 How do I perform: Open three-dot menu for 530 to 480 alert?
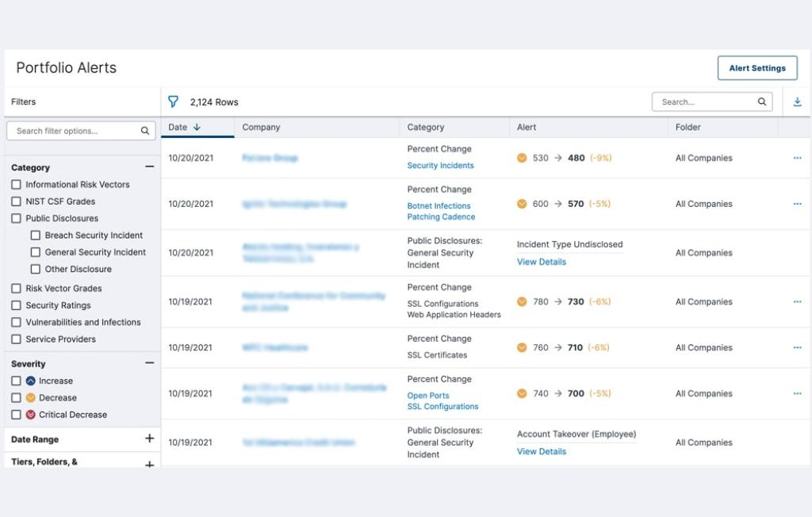(x=797, y=158)
